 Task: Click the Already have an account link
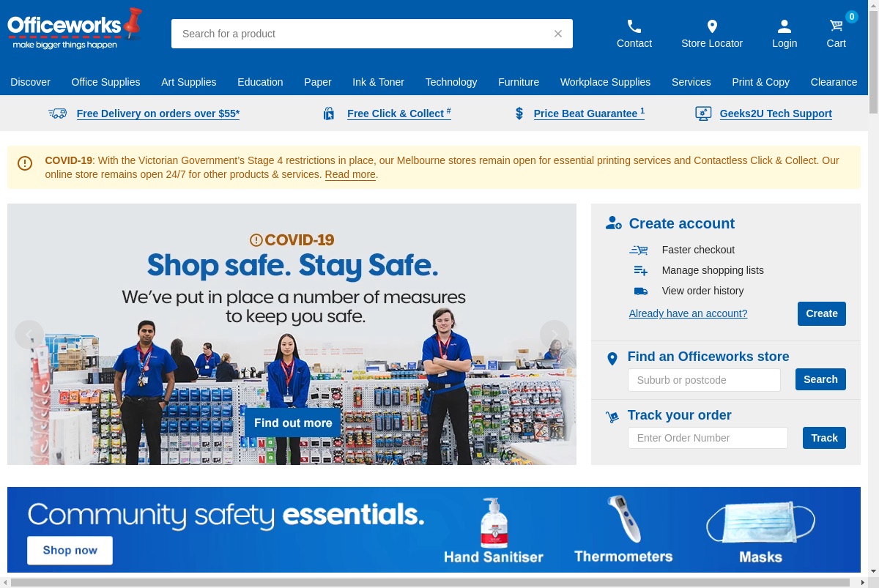pos(689,313)
